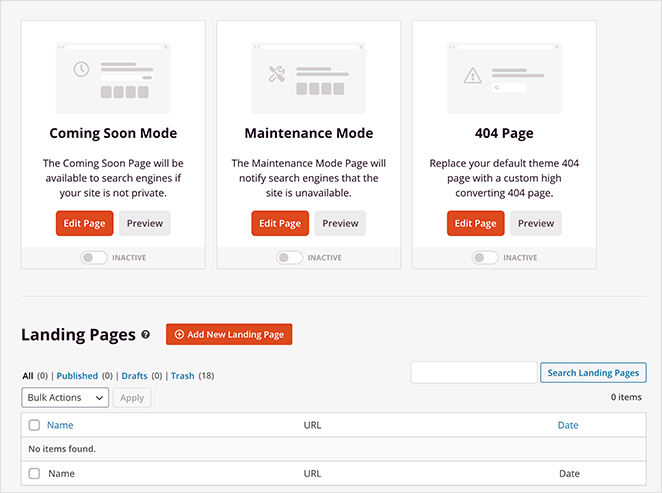This screenshot has width=662, height=493.
Task: Turn on the 404 Page toggle
Action: pos(485,258)
